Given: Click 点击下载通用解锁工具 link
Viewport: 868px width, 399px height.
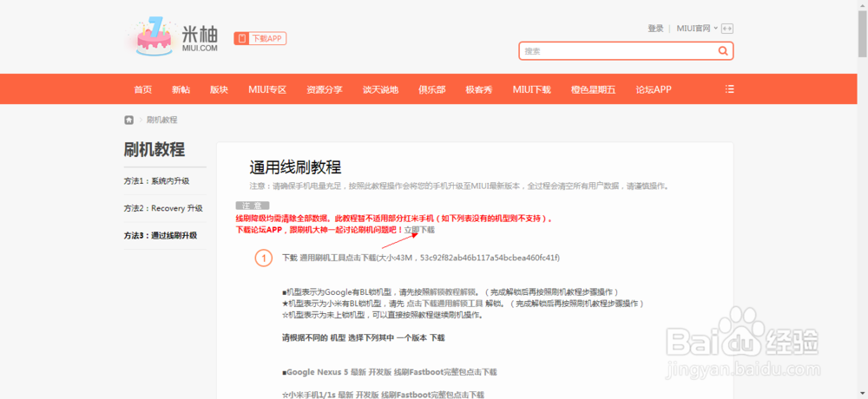Looking at the screenshot, I should (445, 304).
